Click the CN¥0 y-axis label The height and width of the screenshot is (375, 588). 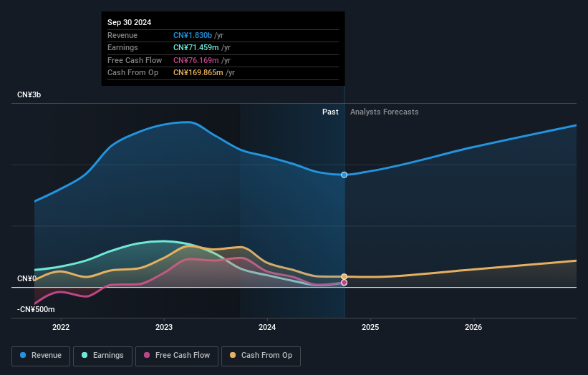click(x=26, y=278)
